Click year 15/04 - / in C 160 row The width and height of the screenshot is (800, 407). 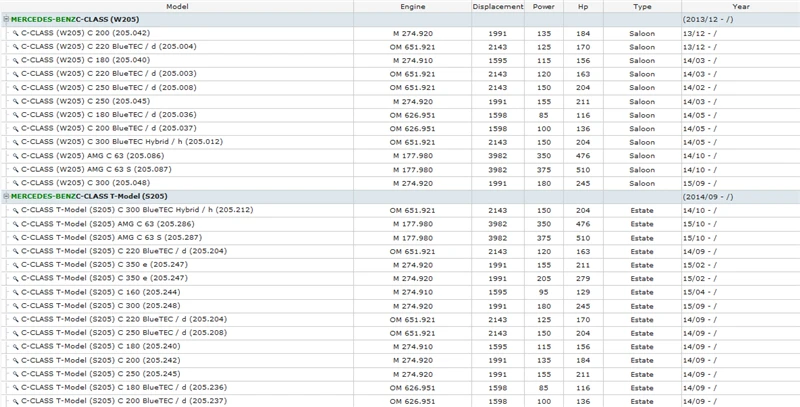coord(699,292)
